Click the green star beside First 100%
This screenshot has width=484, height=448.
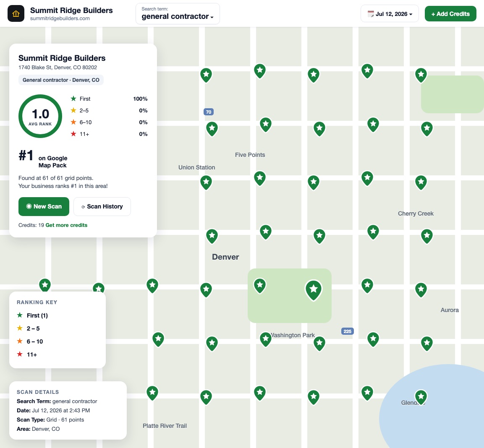click(73, 99)
